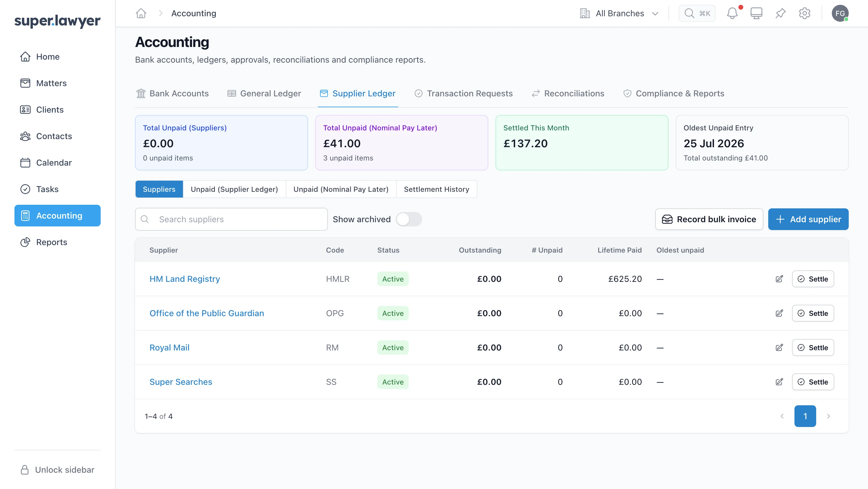
Task: Select page 1 in pagination
Action: pyautogui.click(x=805, y=416)
